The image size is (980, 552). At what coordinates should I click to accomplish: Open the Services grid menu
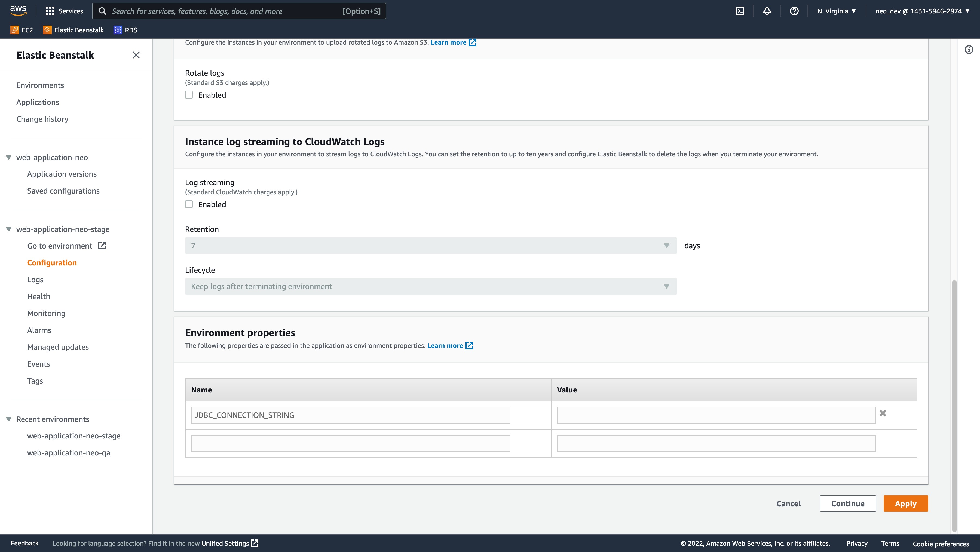pos(64,11)
